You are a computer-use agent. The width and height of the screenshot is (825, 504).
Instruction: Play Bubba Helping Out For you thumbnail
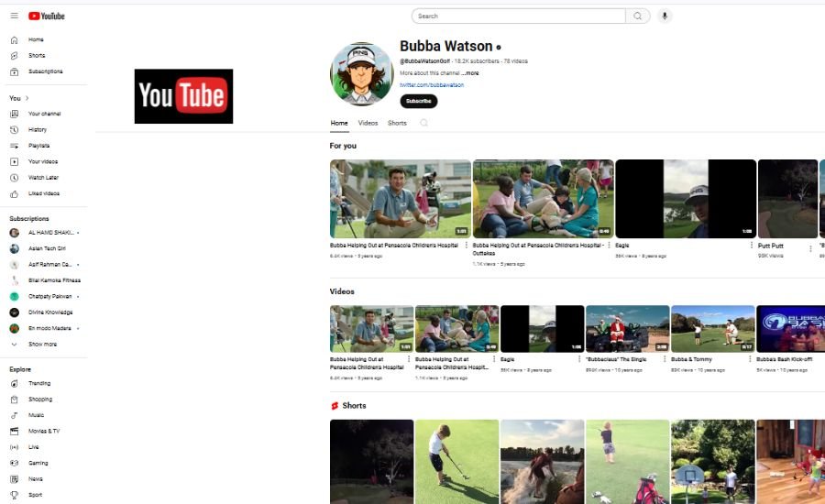(401, 199)
